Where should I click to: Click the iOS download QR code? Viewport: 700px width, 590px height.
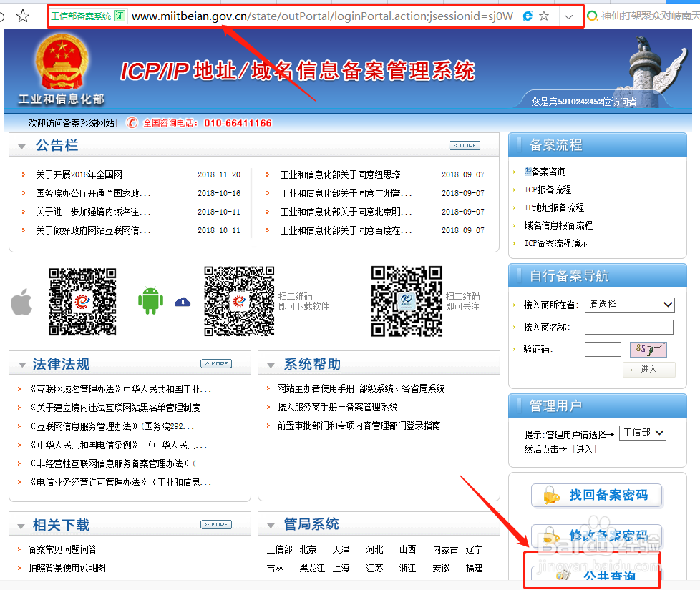[x=82, y=302]
